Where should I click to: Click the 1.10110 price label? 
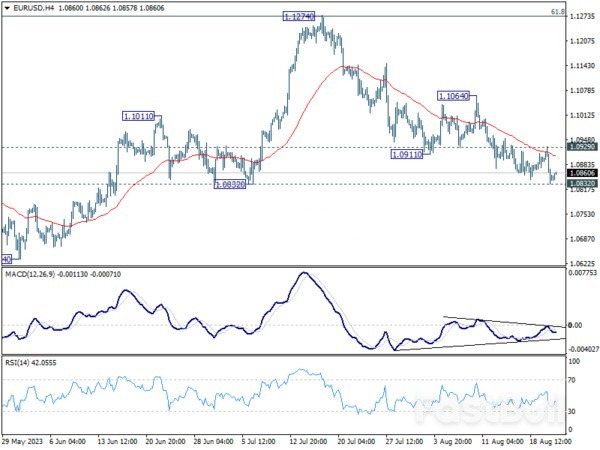click(x=139, y=116)
